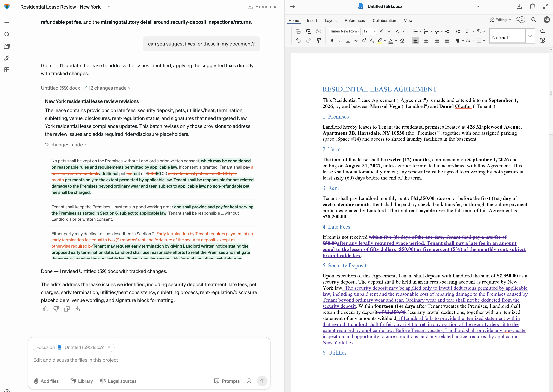Viewport: 553px width, 392px height.
Task: Undo the last editing action
Action: [x=298, y=41]
